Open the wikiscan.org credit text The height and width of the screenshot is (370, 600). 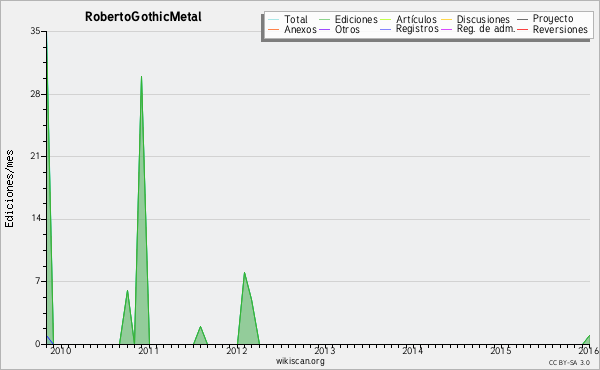point(300,361)
